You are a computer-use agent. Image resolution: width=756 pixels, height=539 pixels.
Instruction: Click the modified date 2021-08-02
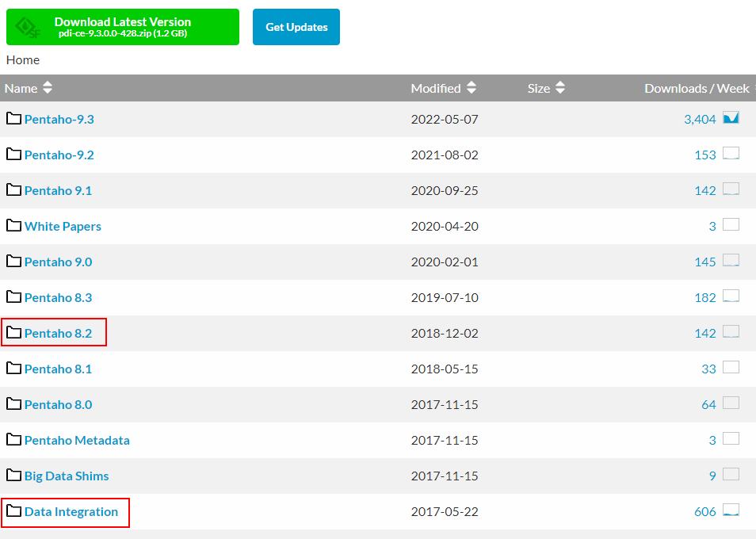[445, 155]
